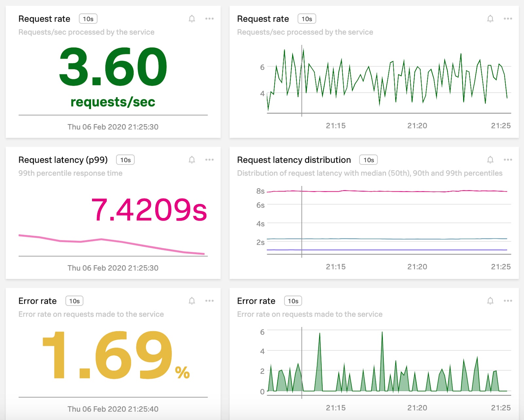This screenshot has width=524, height=420.
Task: Click 10s interval badge on Request rate value panel
Action: tap(88, 19)
